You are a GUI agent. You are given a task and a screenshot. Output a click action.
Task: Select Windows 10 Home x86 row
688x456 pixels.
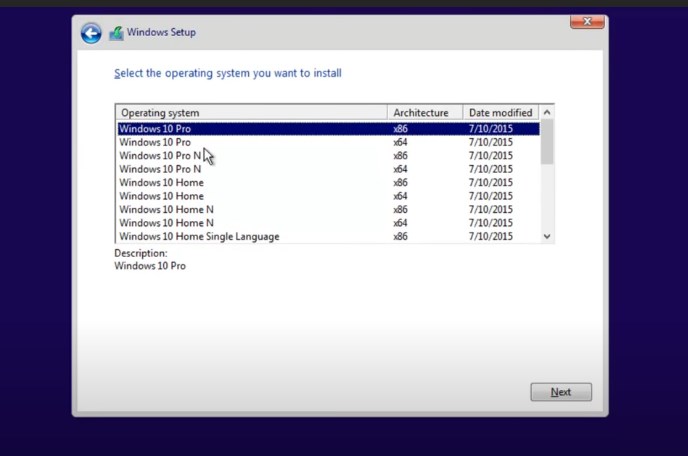pos(329,183)
